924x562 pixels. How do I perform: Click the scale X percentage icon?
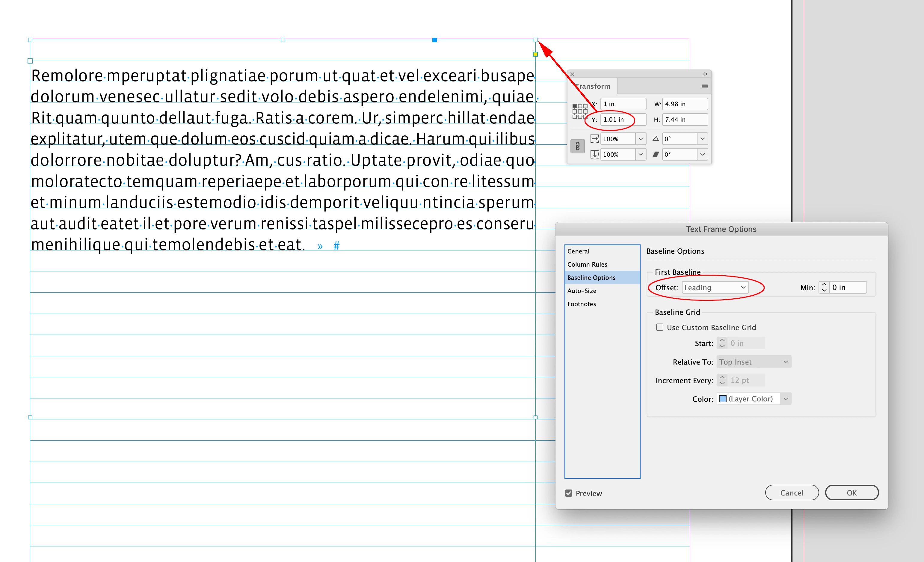594,139
